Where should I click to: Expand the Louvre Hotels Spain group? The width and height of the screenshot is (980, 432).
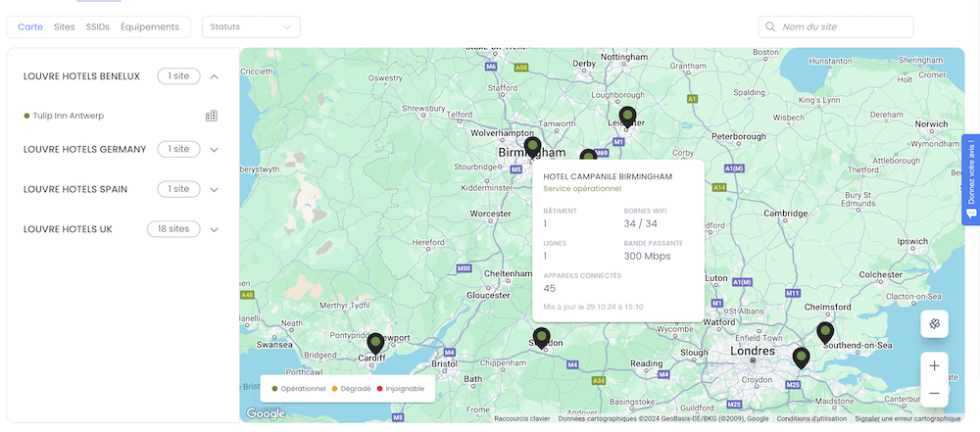click(x=215, y=189)
